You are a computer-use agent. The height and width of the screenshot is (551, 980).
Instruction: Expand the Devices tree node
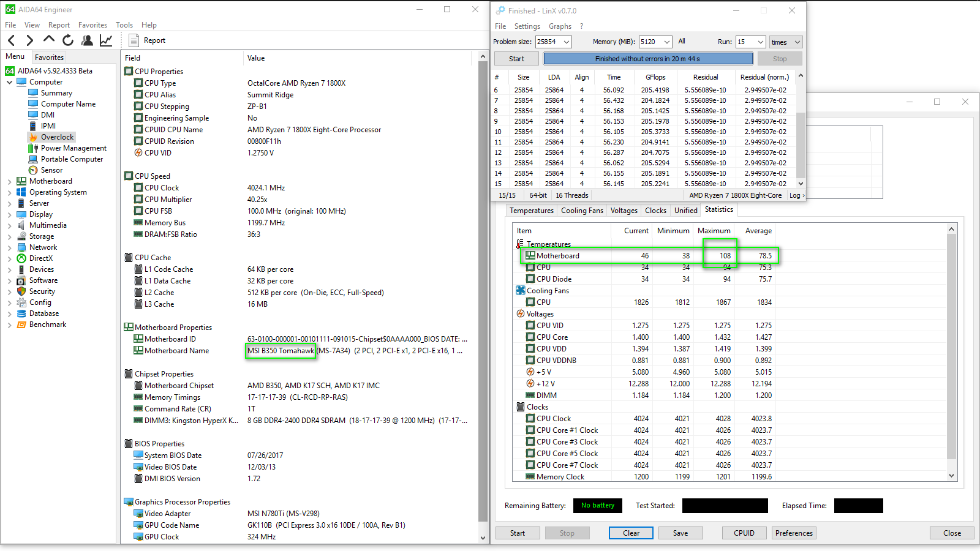[x=9, y=269]
